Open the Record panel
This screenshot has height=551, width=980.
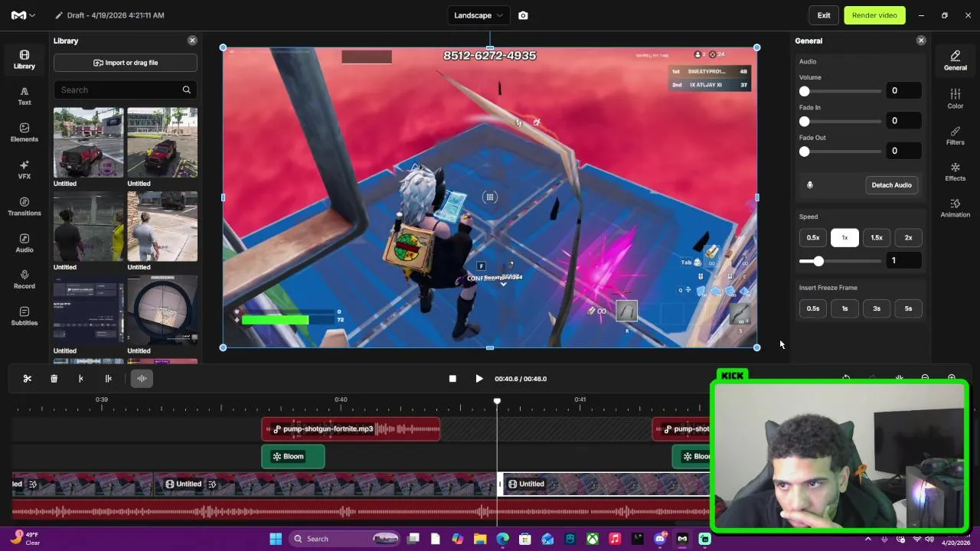coord(24,279)
